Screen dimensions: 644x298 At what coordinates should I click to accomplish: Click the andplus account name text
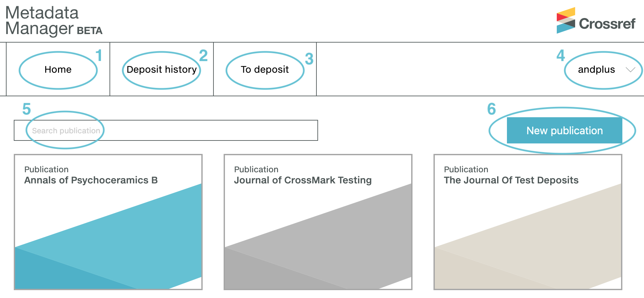596,69
